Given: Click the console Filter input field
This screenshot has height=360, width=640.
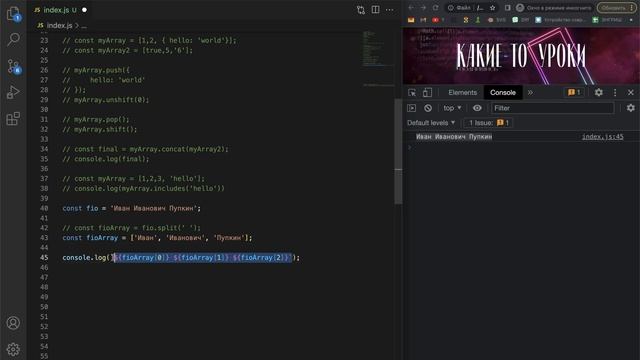Looking at the screenshot, I should click(552, 108).
